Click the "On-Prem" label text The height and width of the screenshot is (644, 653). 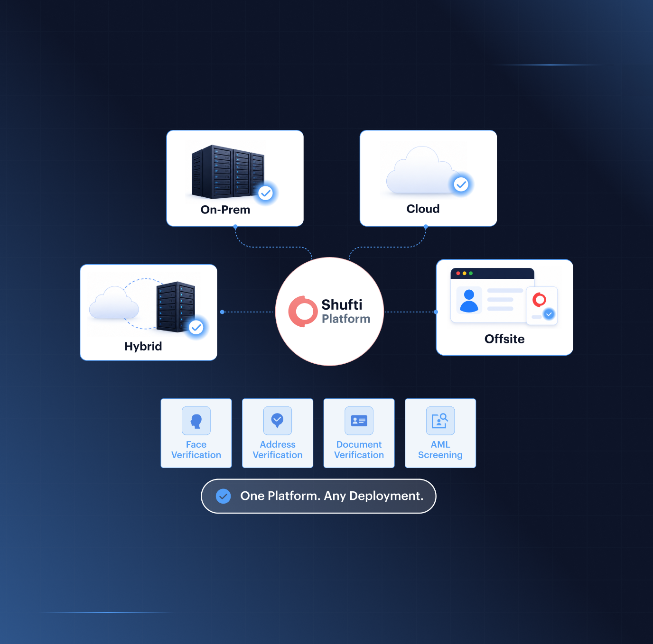point(225,210)
